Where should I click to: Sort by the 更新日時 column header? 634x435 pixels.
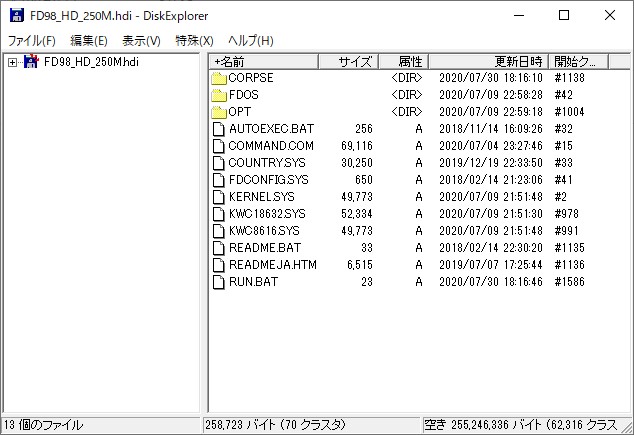[x=488, y=62]
